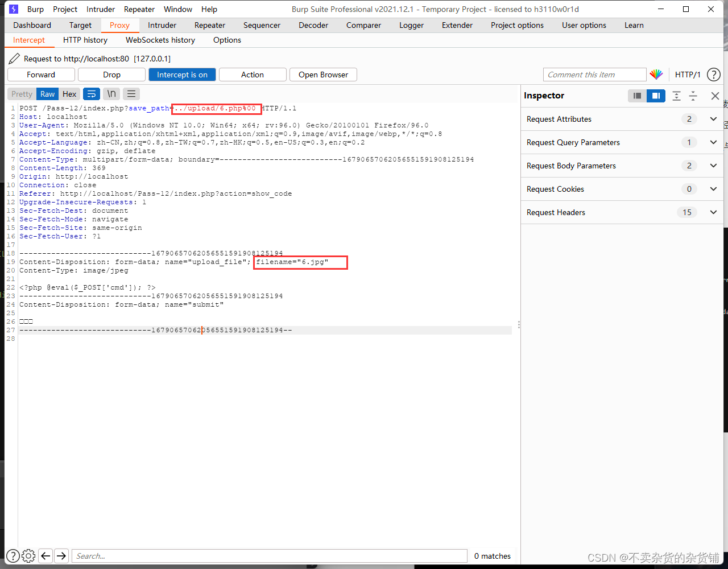728x569 pixels.
Task: Open the Window menu
Action: point(178,9)
